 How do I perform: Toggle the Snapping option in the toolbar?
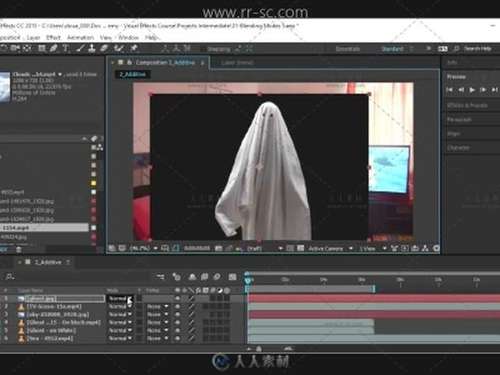click(218, 49)
